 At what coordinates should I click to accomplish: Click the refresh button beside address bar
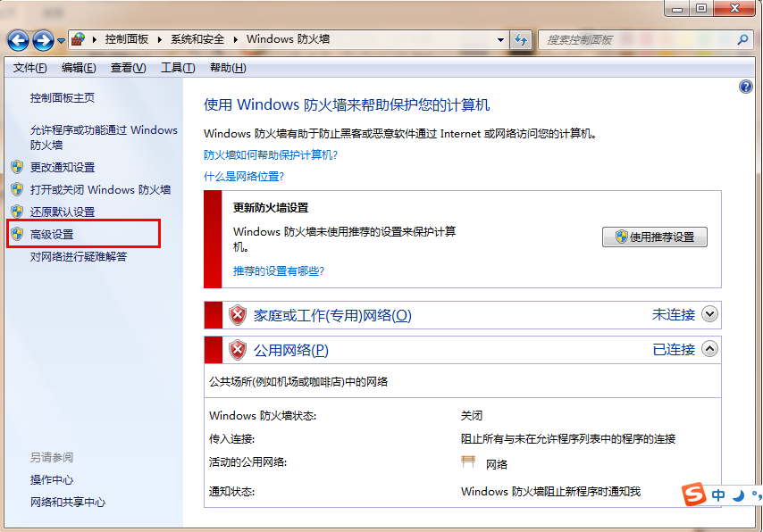click(522, 40)
